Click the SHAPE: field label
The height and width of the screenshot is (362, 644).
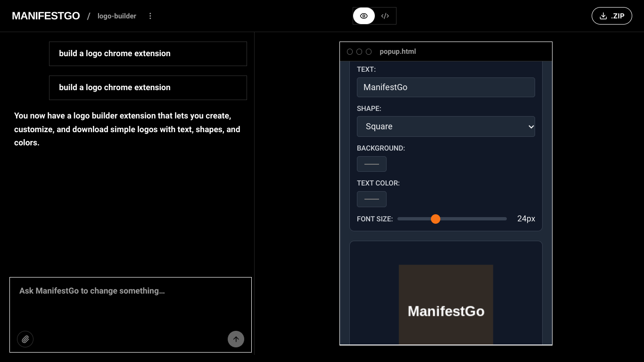tap(369, 109)
